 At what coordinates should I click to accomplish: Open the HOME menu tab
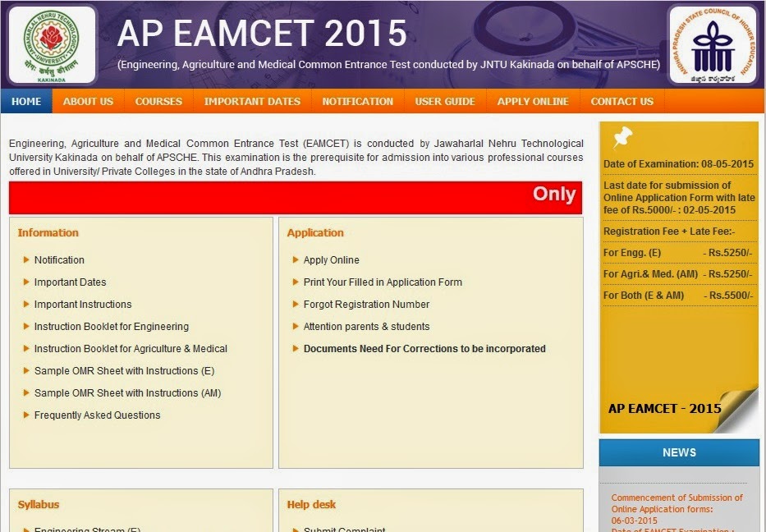coord(26,102)
